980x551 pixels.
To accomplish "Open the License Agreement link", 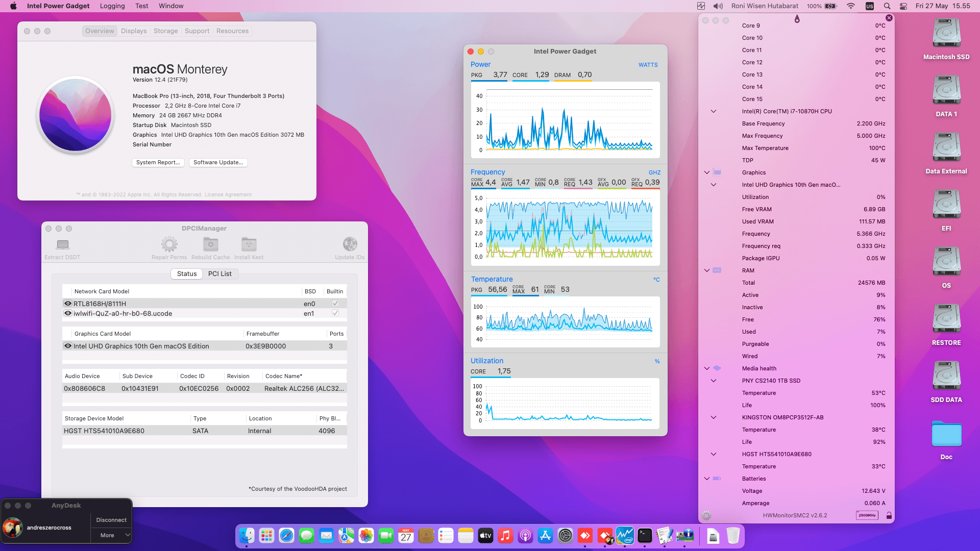I will click(x=228, y=194).
